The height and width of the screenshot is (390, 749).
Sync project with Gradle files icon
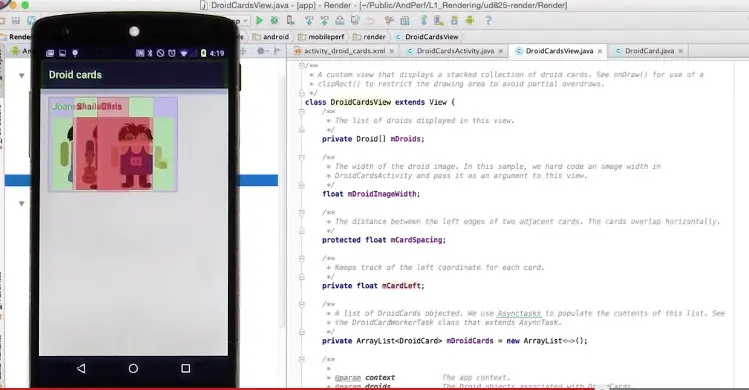[423, 20]
